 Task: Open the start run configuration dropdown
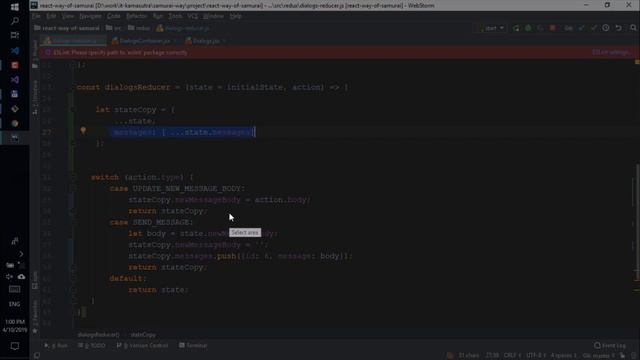[491, 28]
